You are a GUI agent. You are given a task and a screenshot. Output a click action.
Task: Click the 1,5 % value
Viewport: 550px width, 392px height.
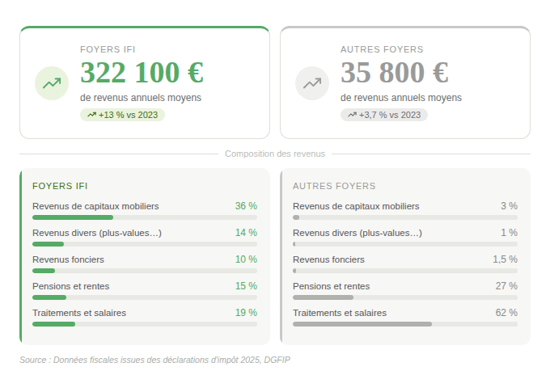505,259
